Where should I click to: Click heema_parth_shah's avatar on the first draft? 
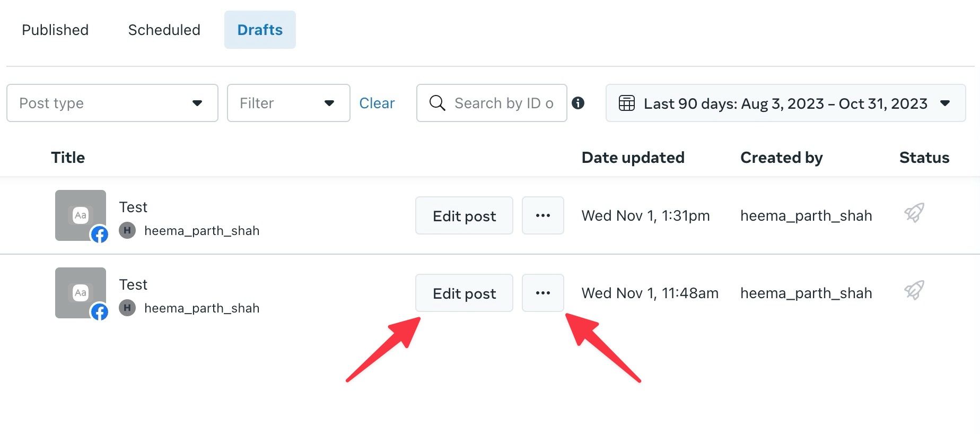coord(127,230)
